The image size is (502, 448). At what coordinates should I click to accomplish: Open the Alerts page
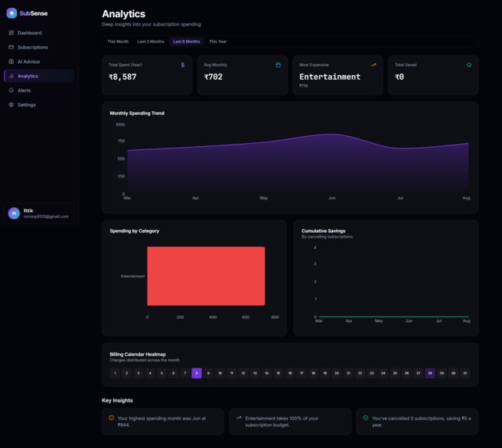tap(39, 91)
